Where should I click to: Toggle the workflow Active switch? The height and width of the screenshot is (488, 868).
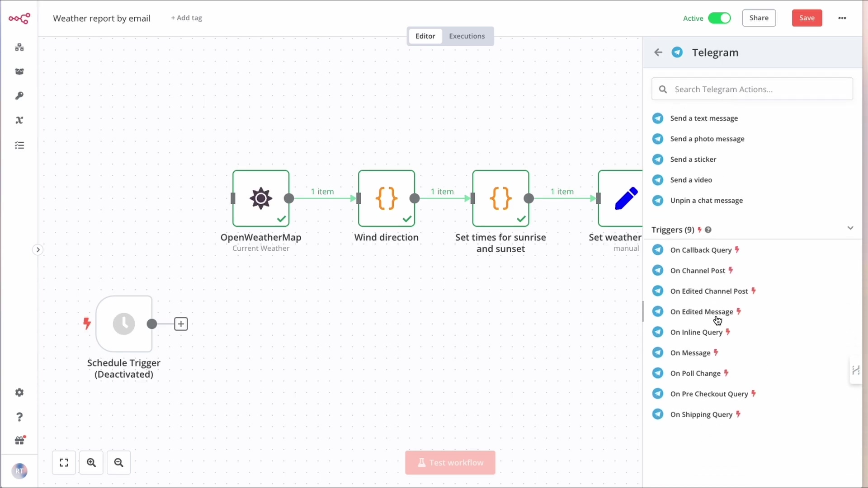(719, 18)
